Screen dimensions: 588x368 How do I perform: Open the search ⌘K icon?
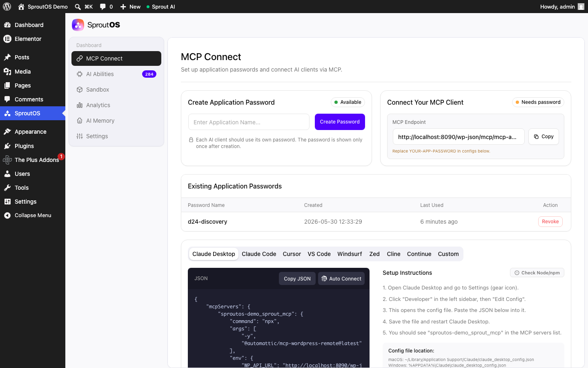[78, 7]
